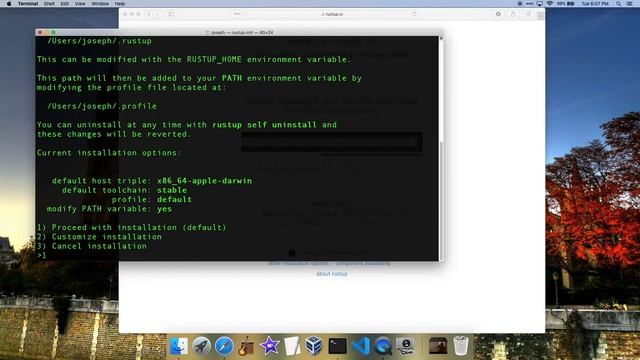Click 'Current installation options:' text
The height and width of the screenshot is (360, 640).
(x=109, y=153)
